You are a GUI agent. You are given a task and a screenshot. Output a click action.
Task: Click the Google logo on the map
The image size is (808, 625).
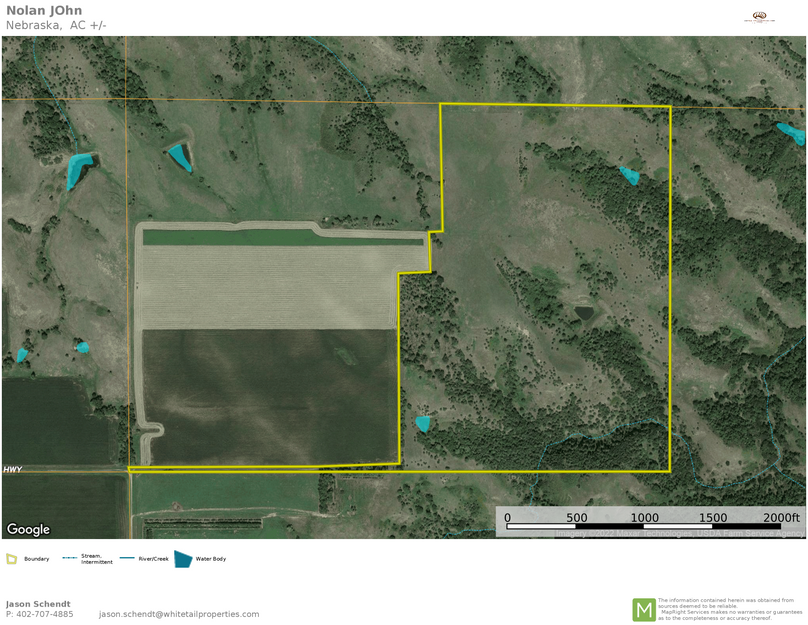click(28, 529)
